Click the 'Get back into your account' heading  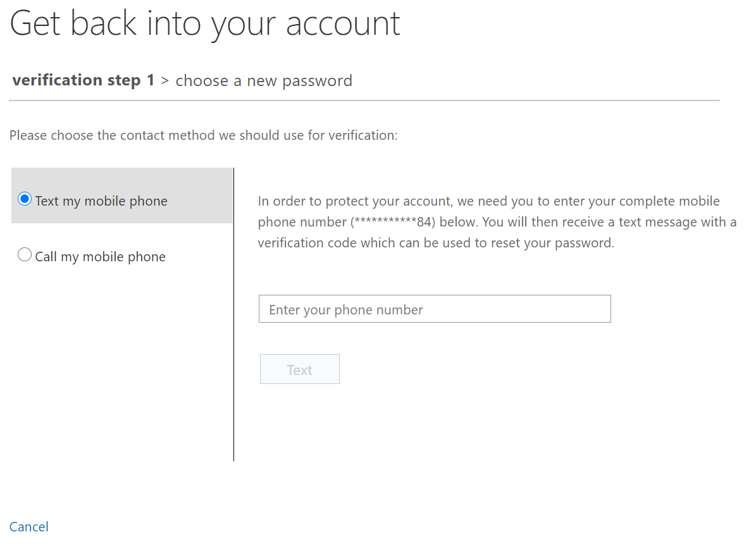(x=205, y=24)
